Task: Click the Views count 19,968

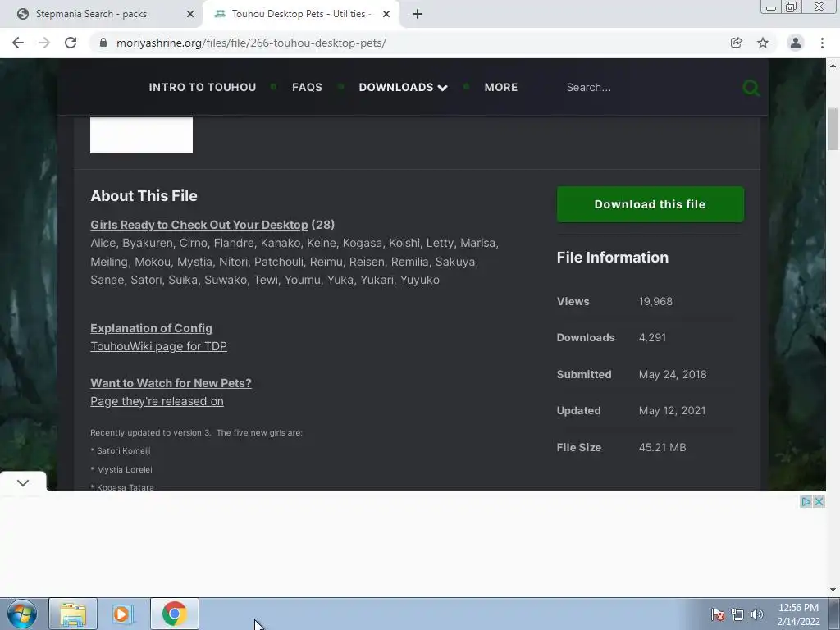Action: pos(655,301)
